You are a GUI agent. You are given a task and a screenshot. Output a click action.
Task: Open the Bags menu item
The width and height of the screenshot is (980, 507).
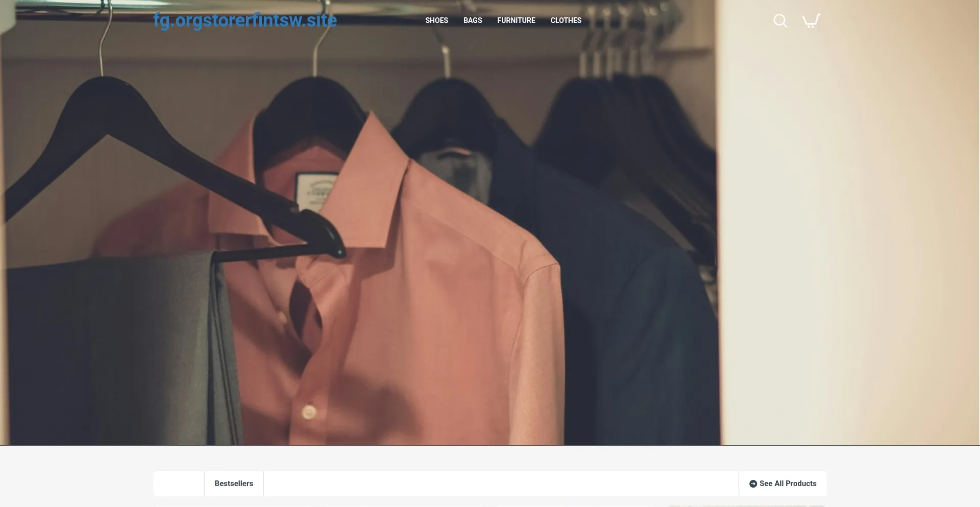point(473,20)
